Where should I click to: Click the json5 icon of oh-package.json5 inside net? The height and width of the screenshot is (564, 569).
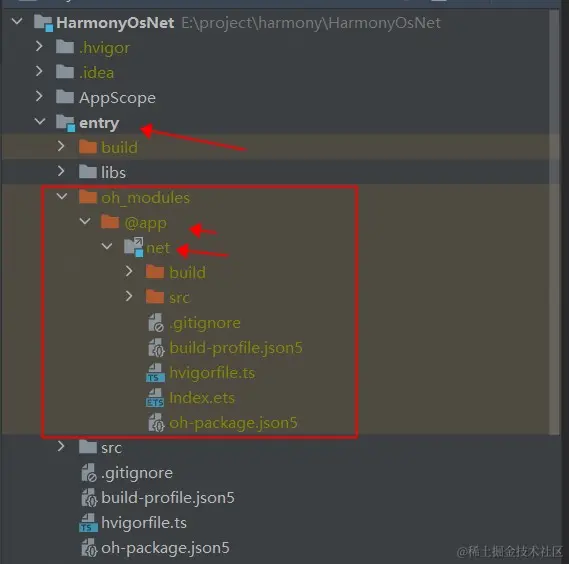[x=156, y=423]
